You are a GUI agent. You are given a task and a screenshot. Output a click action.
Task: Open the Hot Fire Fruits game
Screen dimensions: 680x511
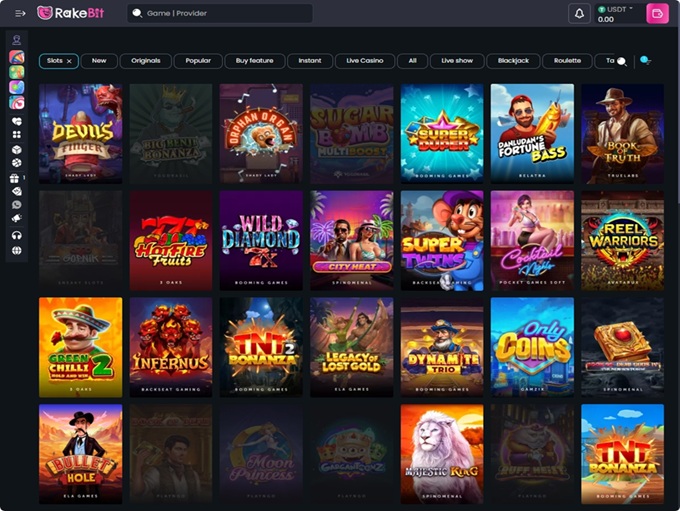(x=171, y=240)
